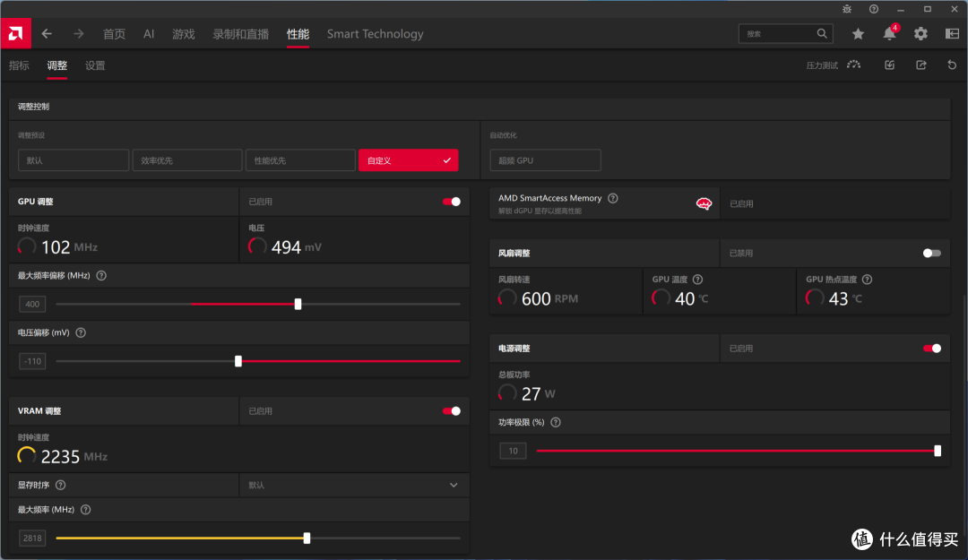Open the Smart Technology tab
Screen dimensions: 968x560
coord(376,34)
